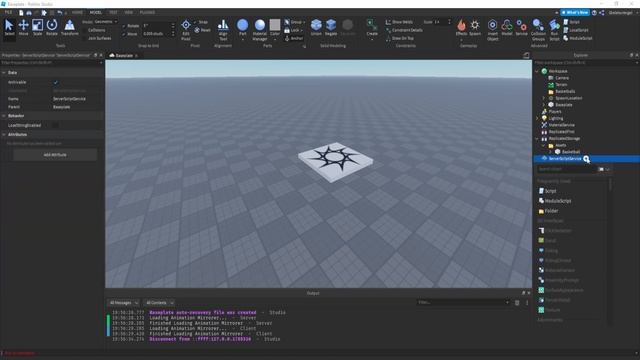
Task: Insert a new Part
Action: click(242, 27)
